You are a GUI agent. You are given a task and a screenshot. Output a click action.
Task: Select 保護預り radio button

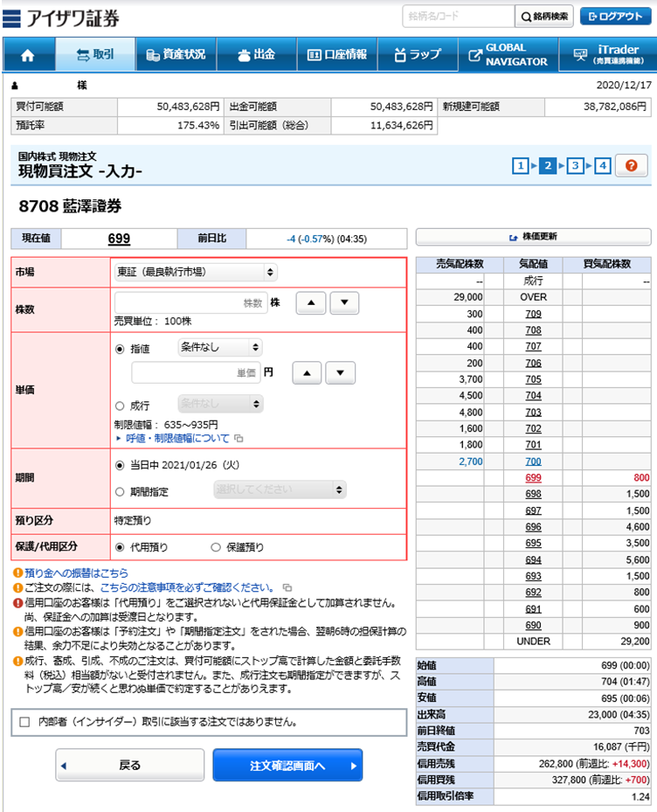click(216, 547)
